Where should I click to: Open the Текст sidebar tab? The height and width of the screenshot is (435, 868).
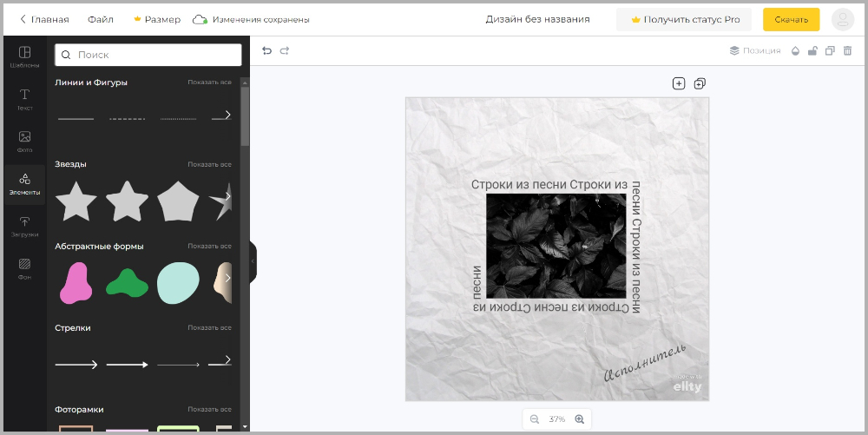(24, 100)
